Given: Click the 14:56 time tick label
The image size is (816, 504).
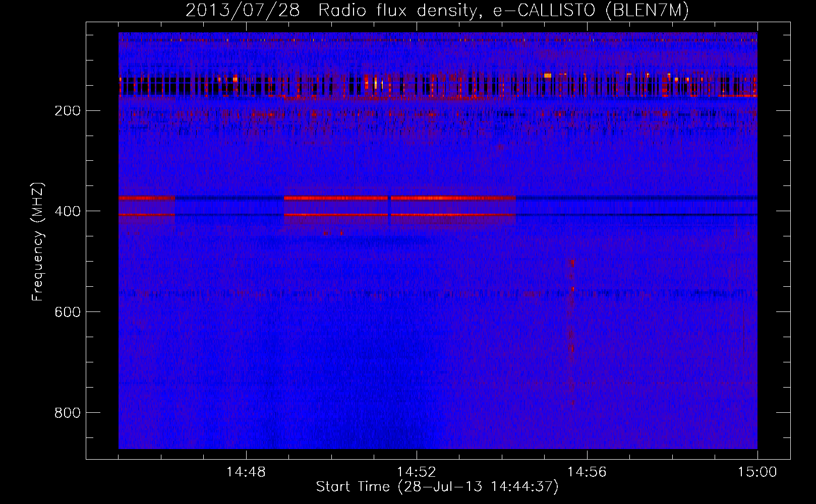Looking at the screenshot, I should [587, 472].
